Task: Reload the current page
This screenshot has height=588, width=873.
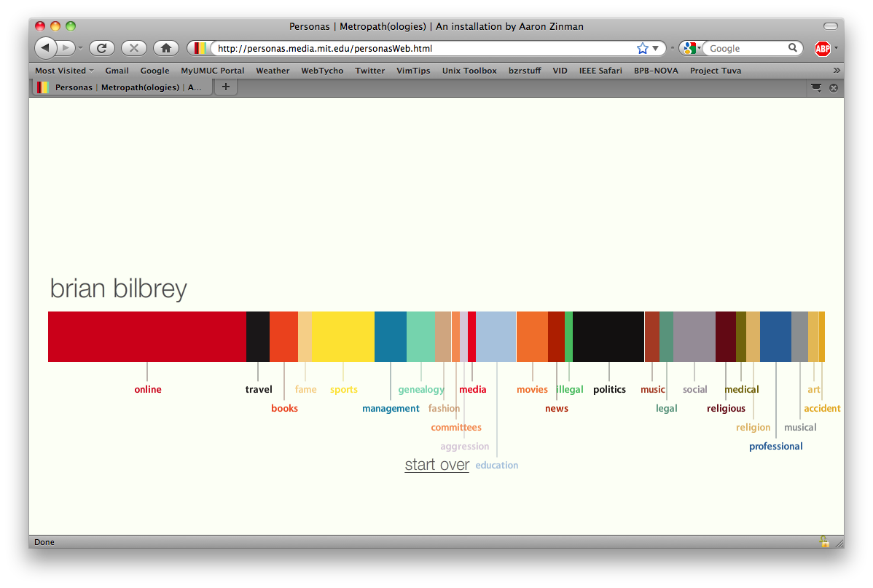Action: [x=102, y=48]
